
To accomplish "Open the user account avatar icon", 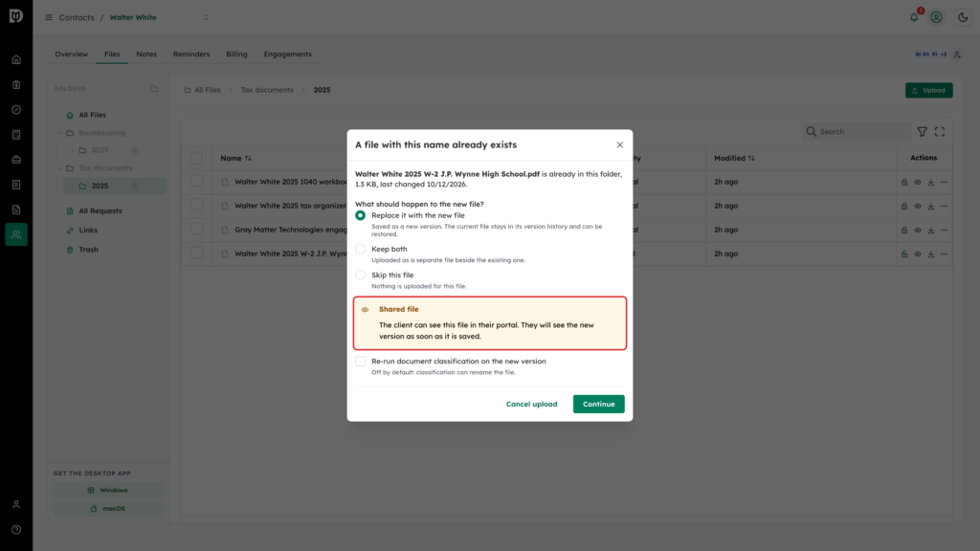I will 936,17.
